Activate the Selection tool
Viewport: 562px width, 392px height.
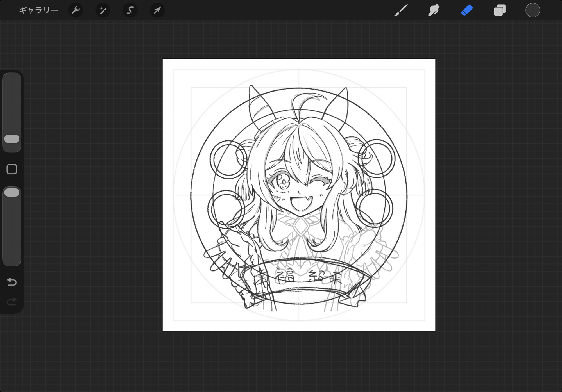coord(130,10)
